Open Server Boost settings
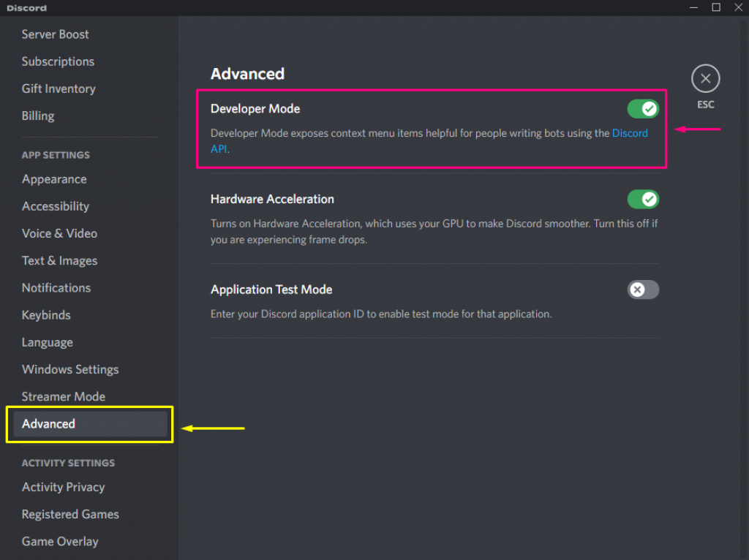The image size is (749, 560). pyautogui.click(x=56, y=34)
